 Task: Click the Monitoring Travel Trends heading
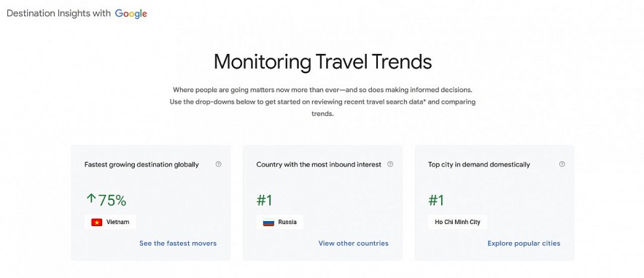[322, 62]
